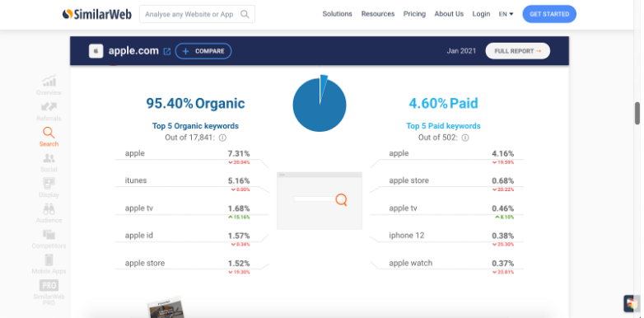Click the orange magnifier in search illustration
Image resolution: width=644 pixels, height=318 pixels.
(x=341, y=199)
